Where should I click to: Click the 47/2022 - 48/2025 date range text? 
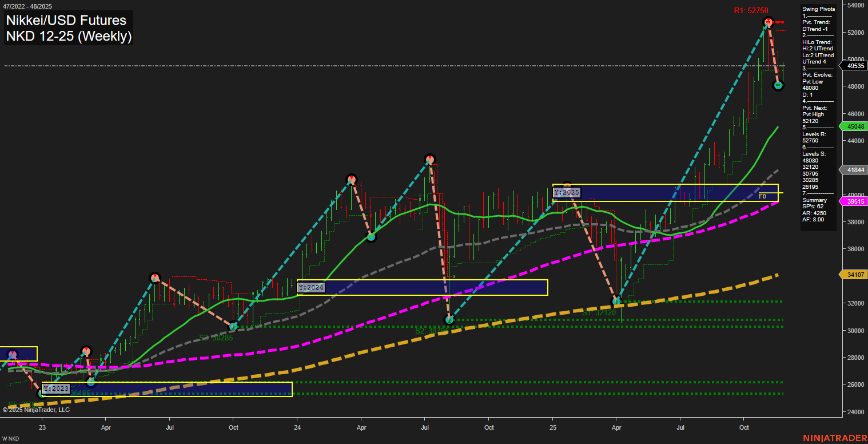(x=27, y=6)
